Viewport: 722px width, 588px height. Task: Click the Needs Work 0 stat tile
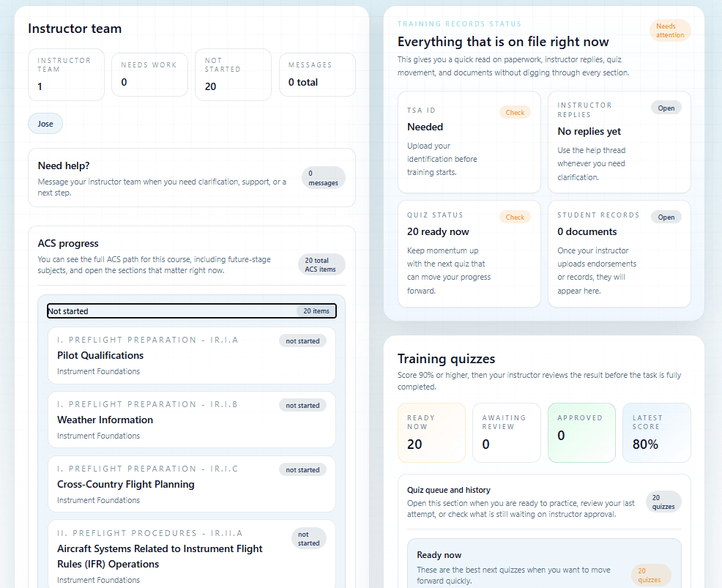(x=149, y=75)
